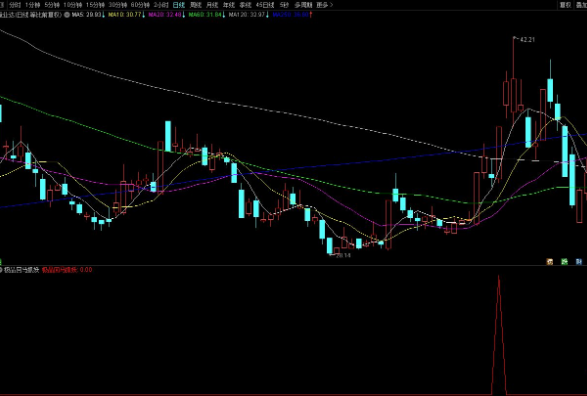Select the 15分钟 period

[95, 5]
